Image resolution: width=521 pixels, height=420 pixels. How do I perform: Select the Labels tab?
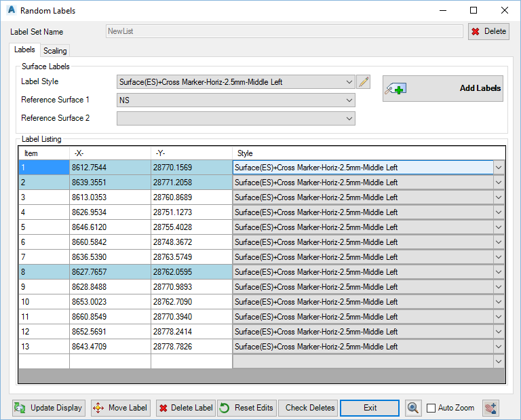pos(25,50)
